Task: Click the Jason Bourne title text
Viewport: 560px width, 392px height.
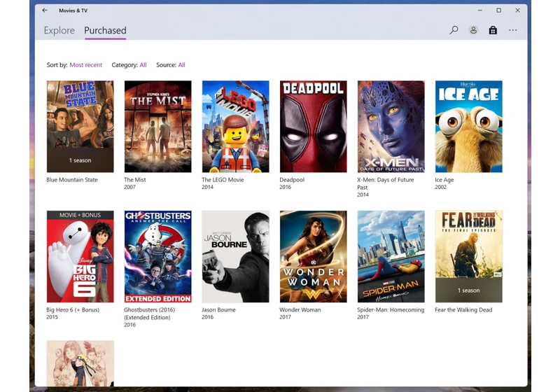Action: (x=218, y=309)
